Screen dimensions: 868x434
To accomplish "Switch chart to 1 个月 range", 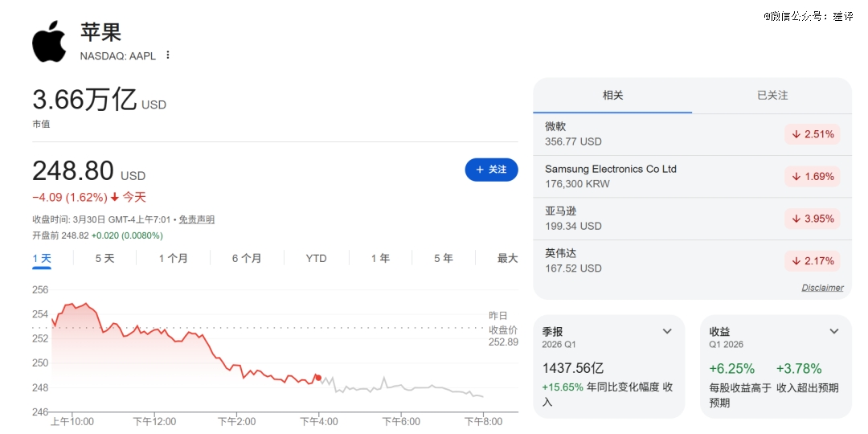I will click(x=173, y=258).
